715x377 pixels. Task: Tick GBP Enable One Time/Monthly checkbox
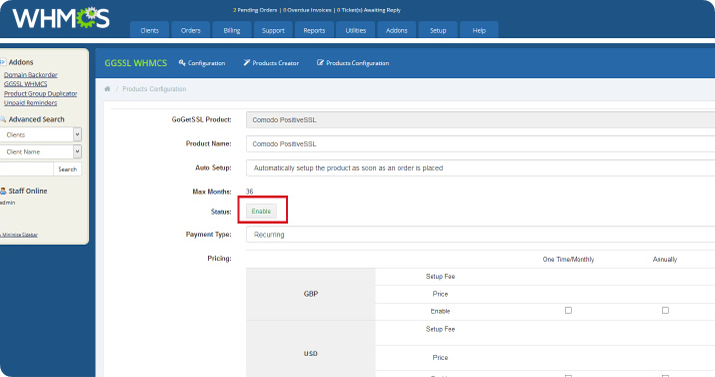point(568,310)
